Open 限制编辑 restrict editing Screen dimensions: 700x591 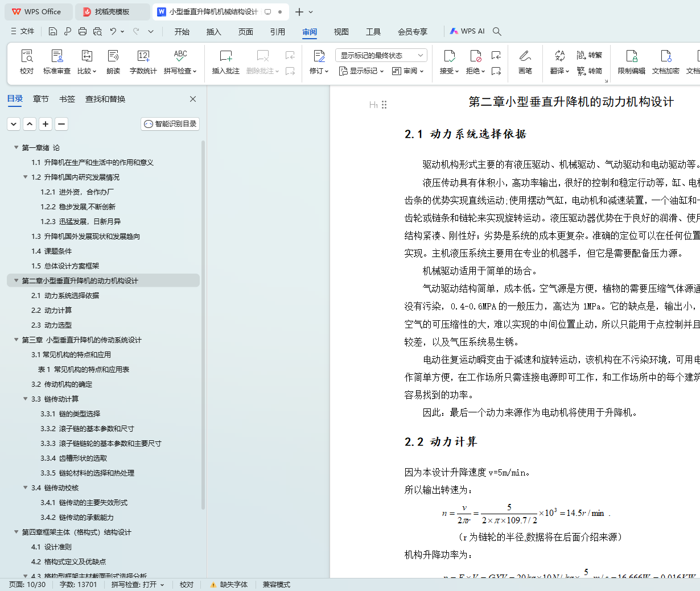point(632,61)
